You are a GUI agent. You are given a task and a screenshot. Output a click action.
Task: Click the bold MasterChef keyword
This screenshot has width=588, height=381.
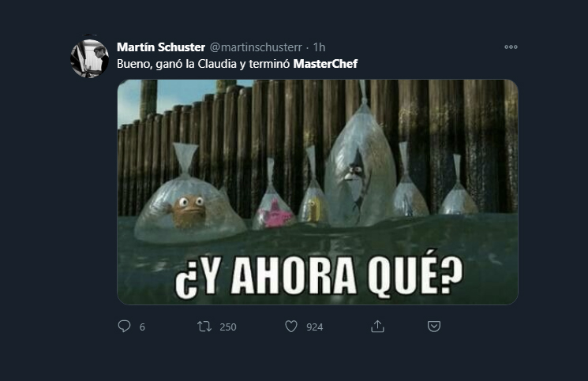tap(325, 64)
